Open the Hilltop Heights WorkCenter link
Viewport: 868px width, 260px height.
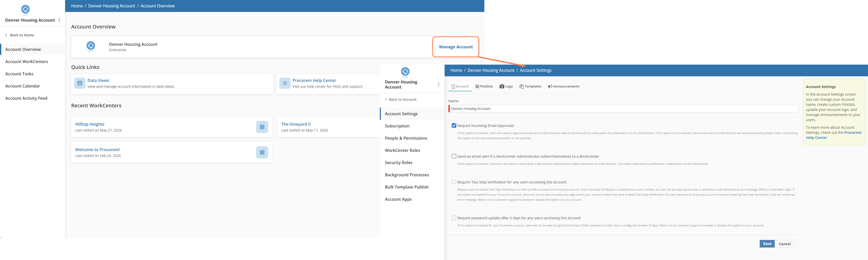coord(90,124)
